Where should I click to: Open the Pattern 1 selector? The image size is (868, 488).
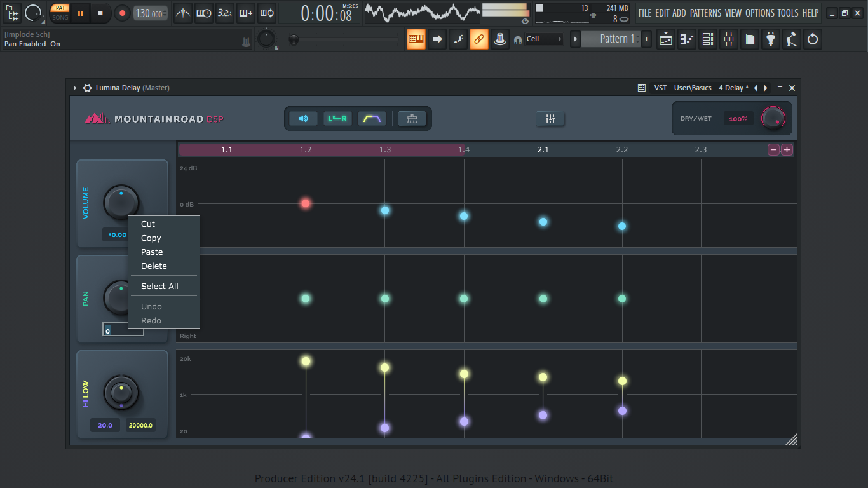[x=611, y=39]
